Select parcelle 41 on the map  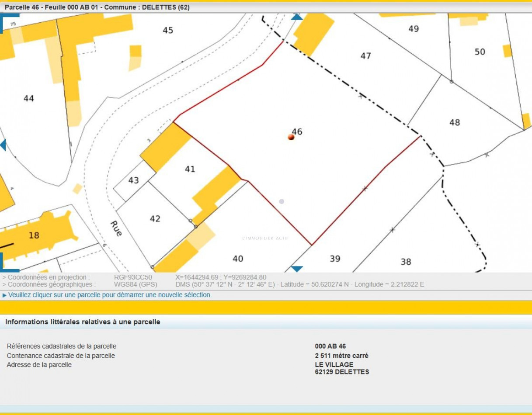pos(190,169)
